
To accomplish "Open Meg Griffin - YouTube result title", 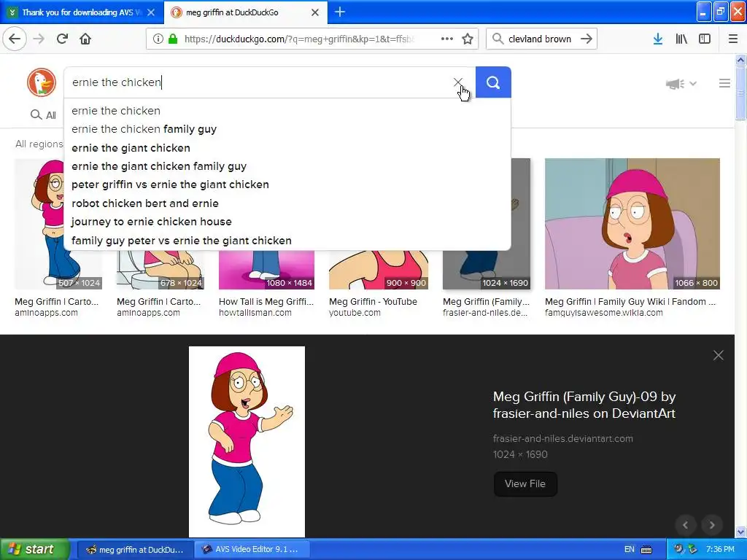I will point(373,301).
